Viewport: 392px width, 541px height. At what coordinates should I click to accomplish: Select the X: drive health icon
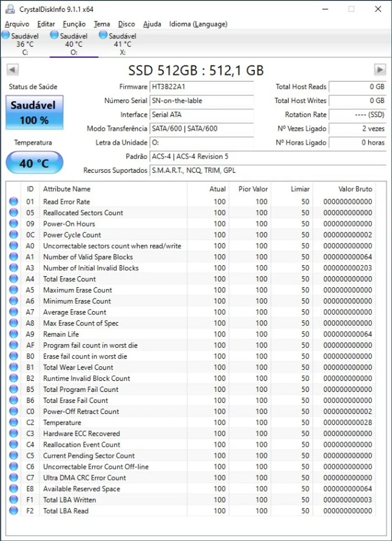(103, 35)
